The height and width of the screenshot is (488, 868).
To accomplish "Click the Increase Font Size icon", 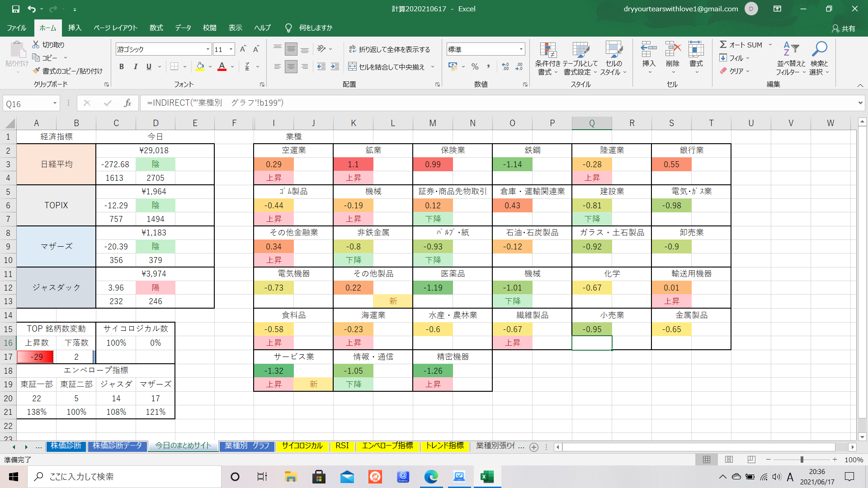I will pyautogui.click(x=243, y=49).
